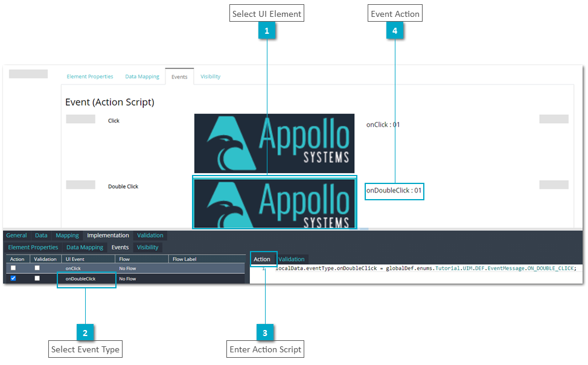Click the 'Flow Label' column header
The width and height of the screenshot is (588, 365).
tap(207, 259)
